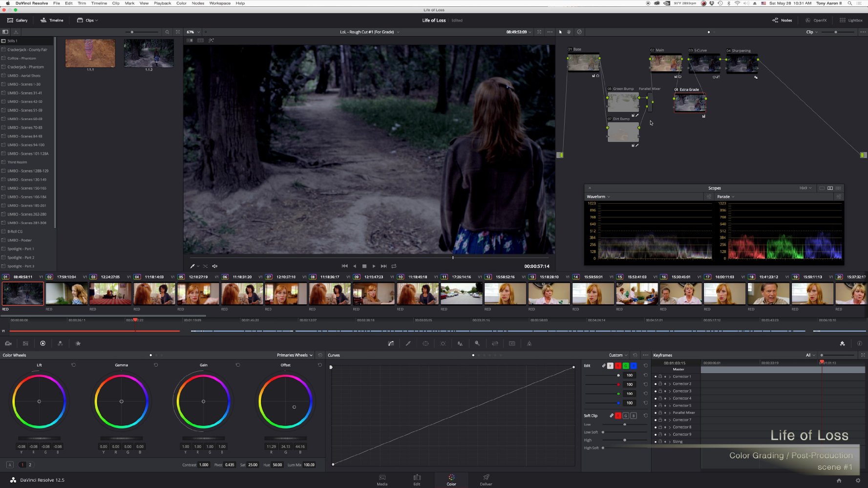Open the Qualifier eyedropper palette

[408, 343]
